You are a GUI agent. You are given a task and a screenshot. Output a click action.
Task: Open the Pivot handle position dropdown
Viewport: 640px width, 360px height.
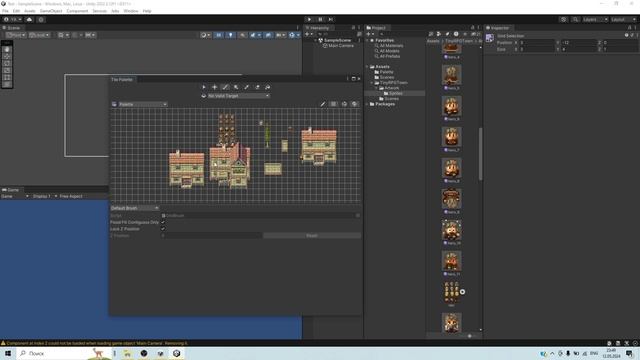tap(16, 35)
